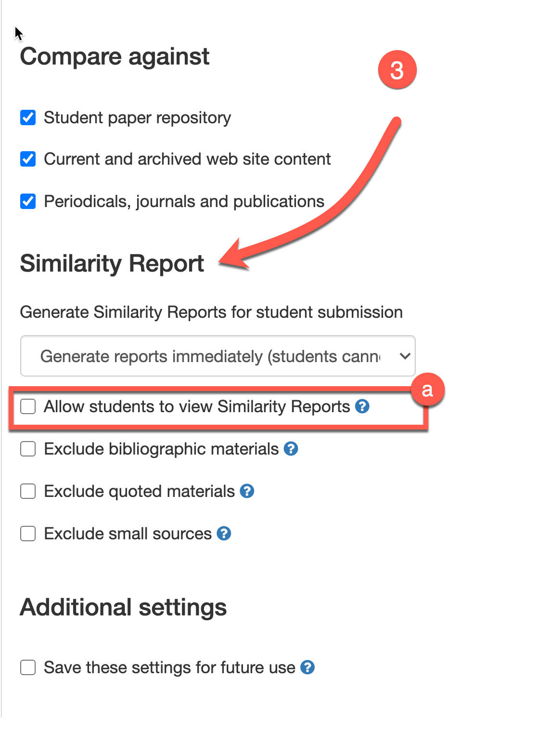This screenshot has width=538, height=756.
Task: Click help icon next to Exclude quoted materials
Action: point(247,492)
